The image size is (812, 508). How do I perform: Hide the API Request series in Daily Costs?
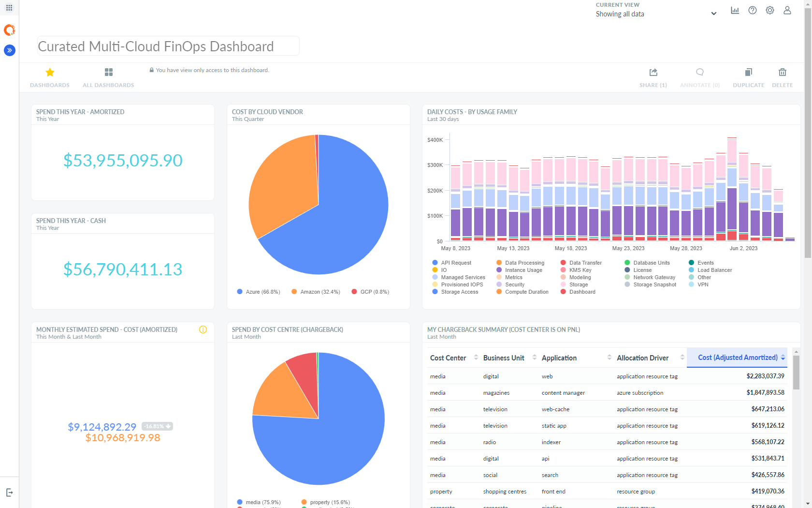[452, 263]
